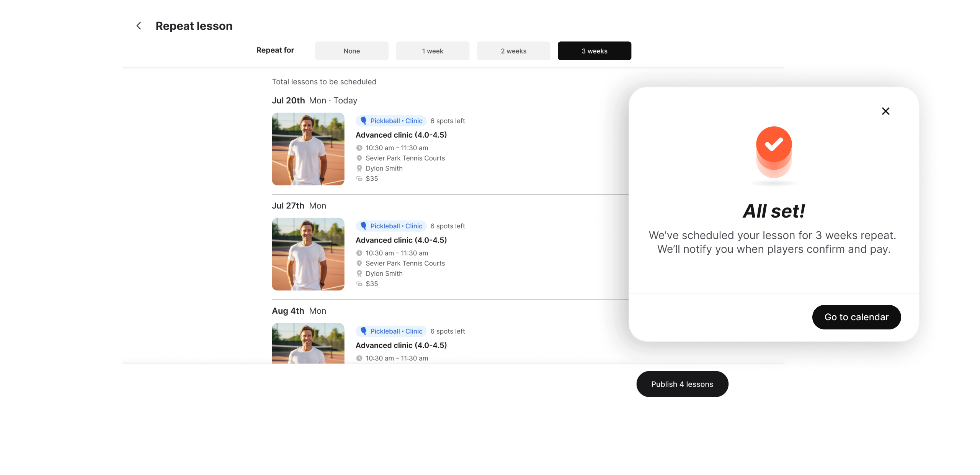Image resolution: width=980 pixels, height=475 pixels.
Task: Click the $35 price in Jul 27th lesson
Action: (x=372, y=284)
